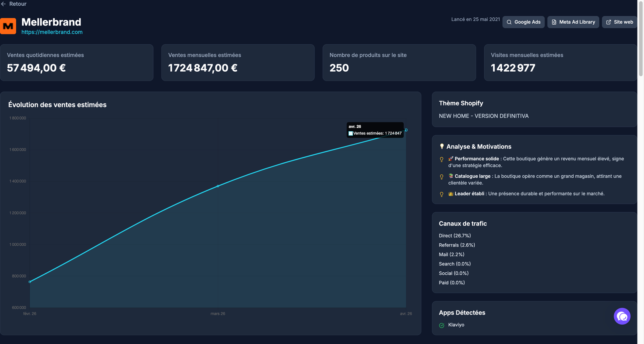The width and height of the screenshot is (644, 344).
Task: Click Ventes quotidiennes estimées label
Action: point(45,55)
